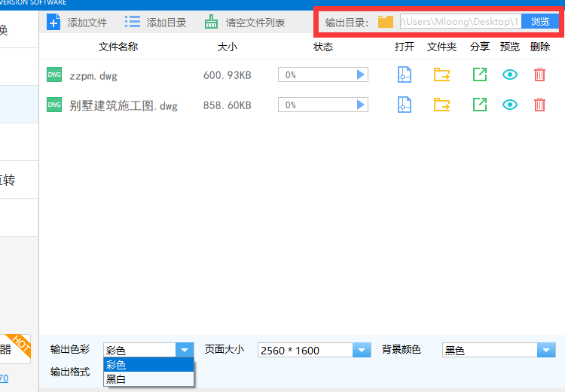
Task: Click the 添加文件 button label
Action: pyautogui.click(x=87, y=23)
